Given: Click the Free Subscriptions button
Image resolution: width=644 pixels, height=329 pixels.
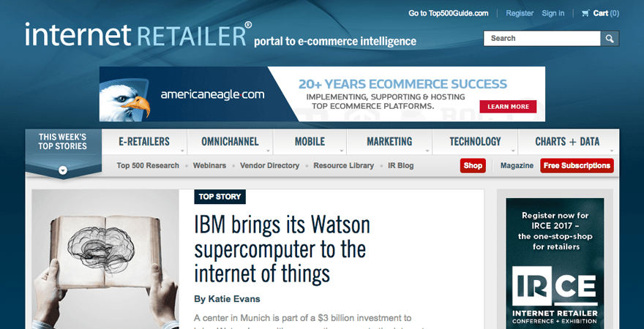Looking at the screenshot, I should [577, 166].
